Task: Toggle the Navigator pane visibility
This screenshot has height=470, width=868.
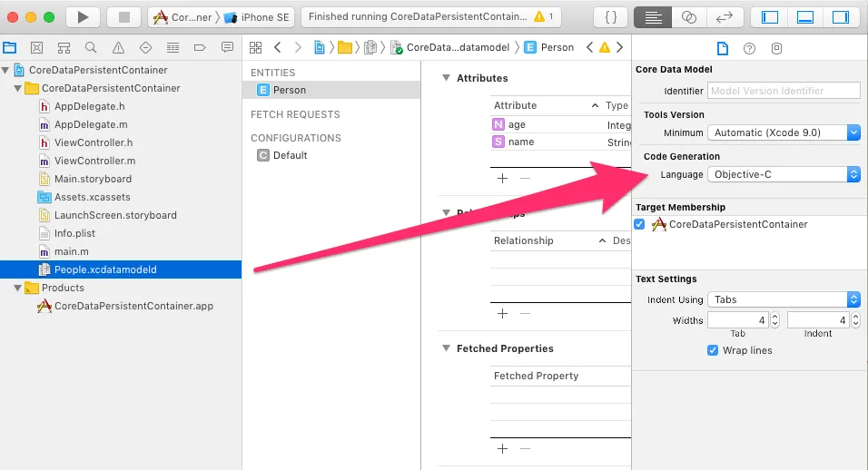Action: [x=769, y=17]
